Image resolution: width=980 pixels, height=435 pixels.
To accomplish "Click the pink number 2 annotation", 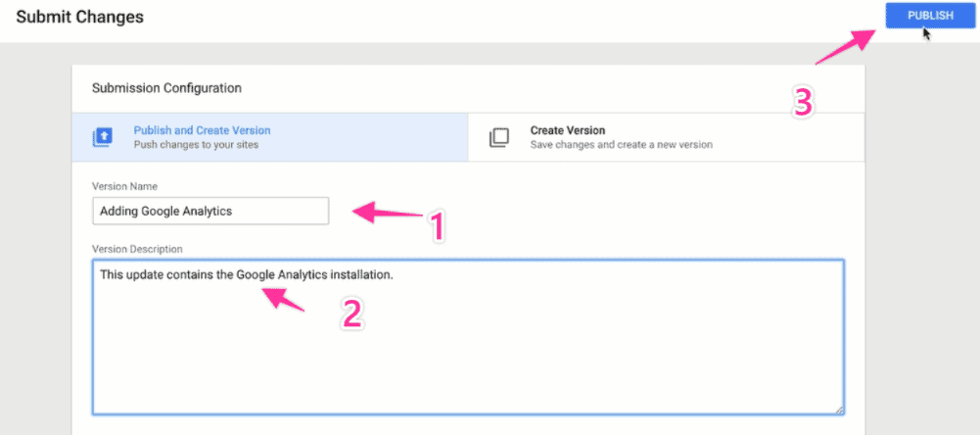I will 351,313.
